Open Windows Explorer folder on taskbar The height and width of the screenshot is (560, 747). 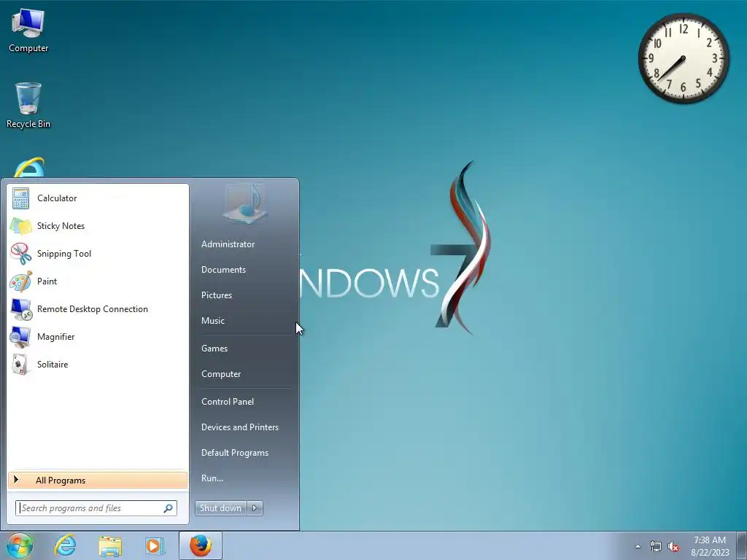110,546
